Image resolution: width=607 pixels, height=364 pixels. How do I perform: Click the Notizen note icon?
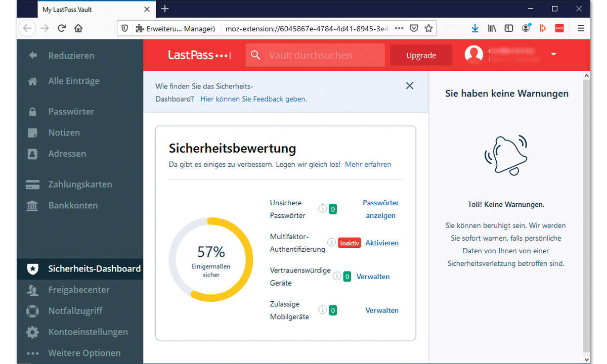[x=32, y=133]
